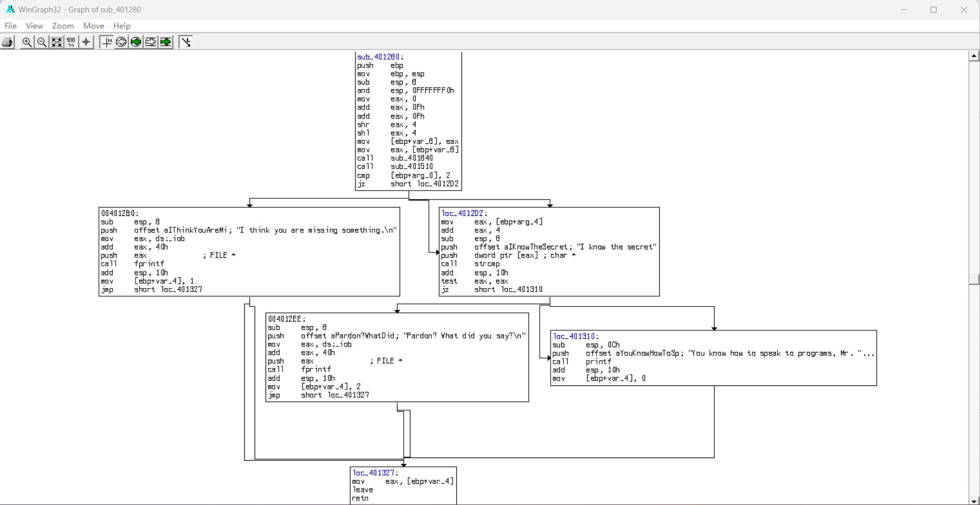
Task: Open the Move menu
Action: pyautogui.click(x=93, y=26)
